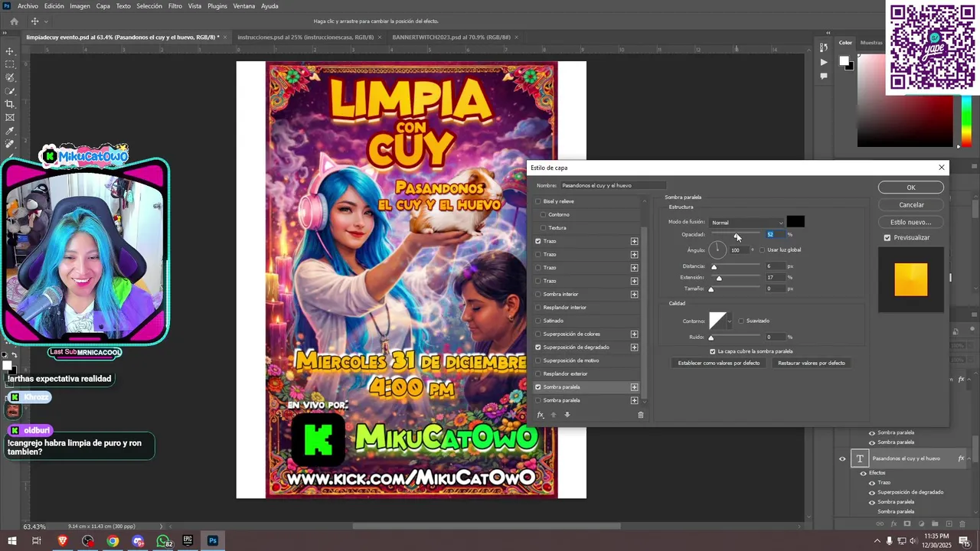This screenshot has height=551, width=980.
Task: Delete effect with dialog trash icon
Action: coord(641,415)
